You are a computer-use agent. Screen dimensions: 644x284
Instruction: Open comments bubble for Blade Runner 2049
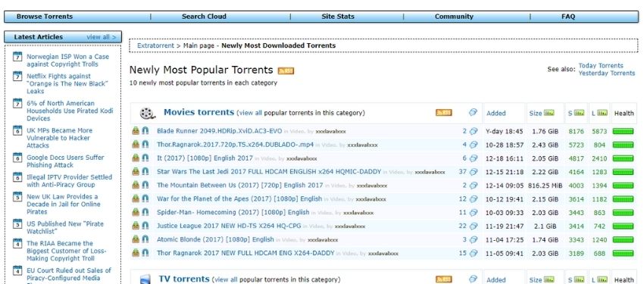tap(474, 131)
